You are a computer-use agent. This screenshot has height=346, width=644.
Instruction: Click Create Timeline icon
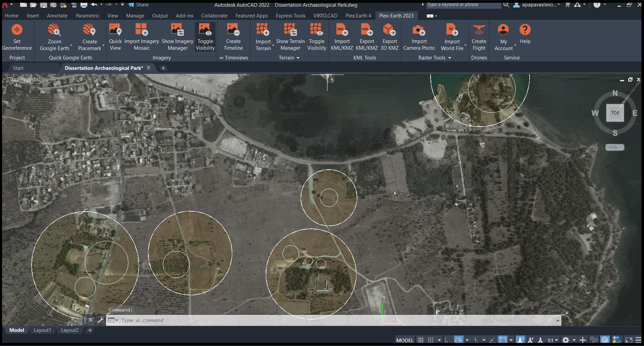(x=233, y=30)
